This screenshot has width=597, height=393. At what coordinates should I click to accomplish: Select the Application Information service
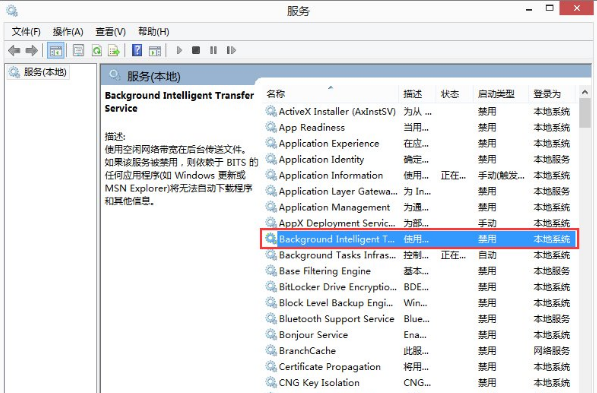click(420, 176)
